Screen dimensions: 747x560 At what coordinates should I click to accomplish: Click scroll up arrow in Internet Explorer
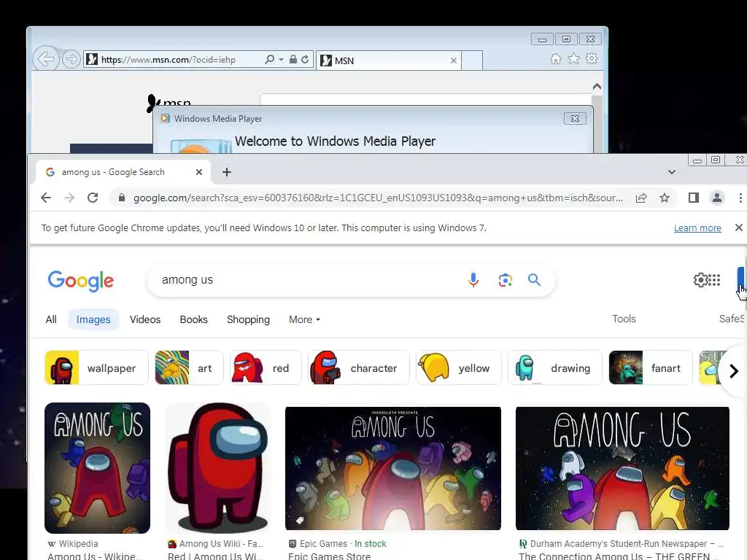pos(597,87)
